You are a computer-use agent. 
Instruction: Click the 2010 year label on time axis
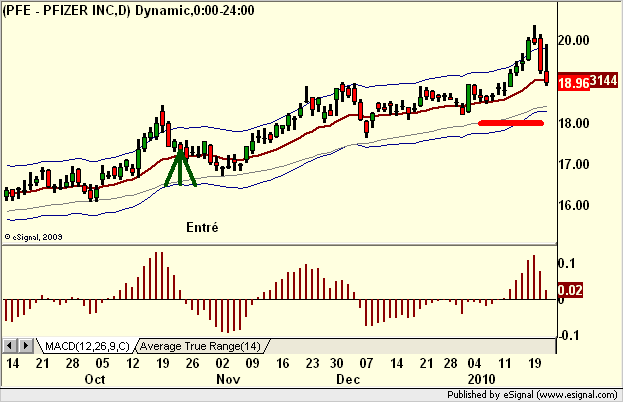(x=482, y=379)
